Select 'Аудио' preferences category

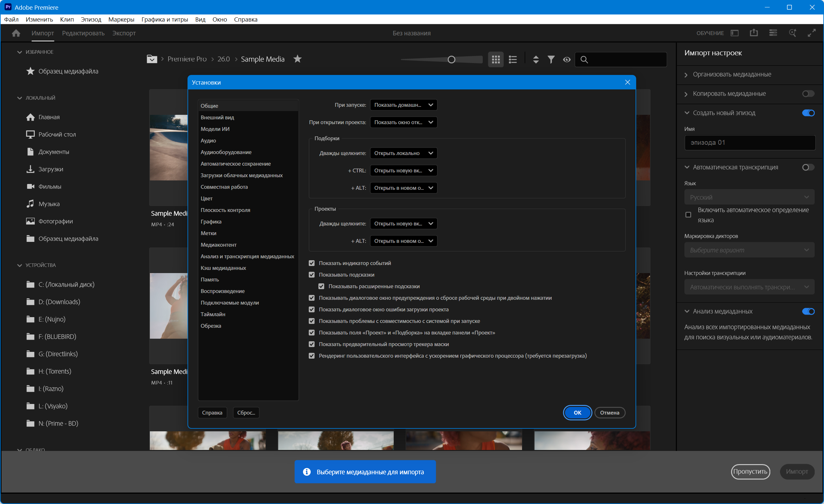click(208, 141)
